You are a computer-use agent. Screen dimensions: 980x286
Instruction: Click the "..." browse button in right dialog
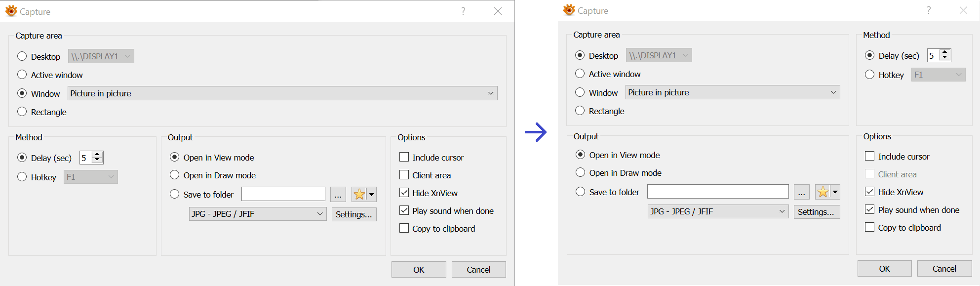(x=801, y=192)
